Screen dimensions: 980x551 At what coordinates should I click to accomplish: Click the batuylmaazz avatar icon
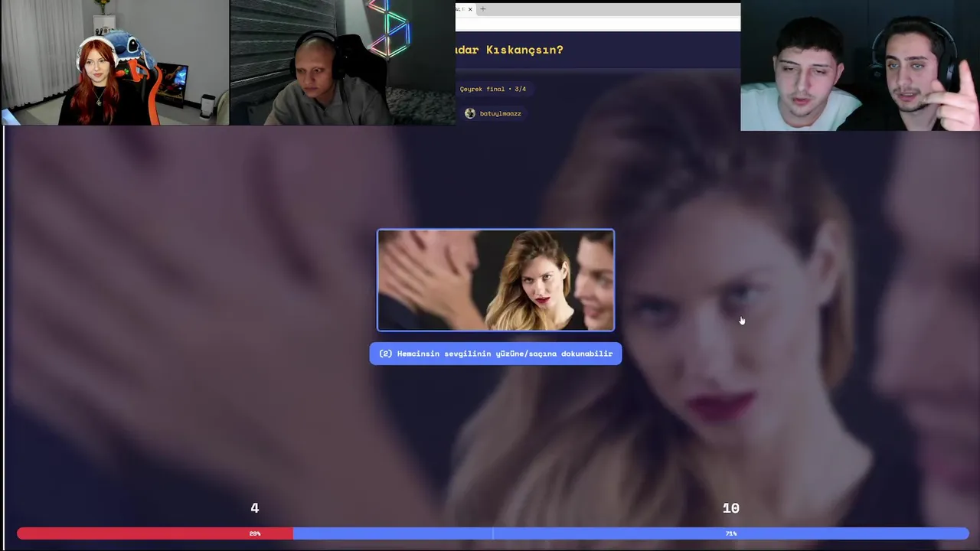(x=470, y=113)
